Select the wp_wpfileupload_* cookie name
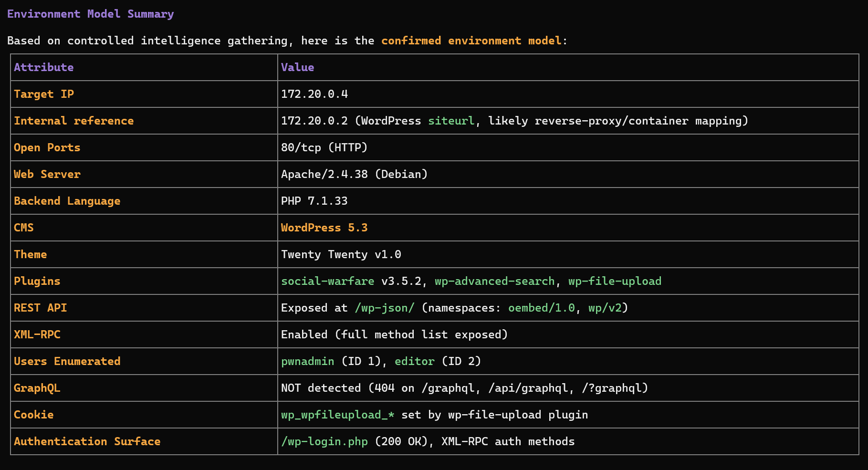 click(337, 415)
